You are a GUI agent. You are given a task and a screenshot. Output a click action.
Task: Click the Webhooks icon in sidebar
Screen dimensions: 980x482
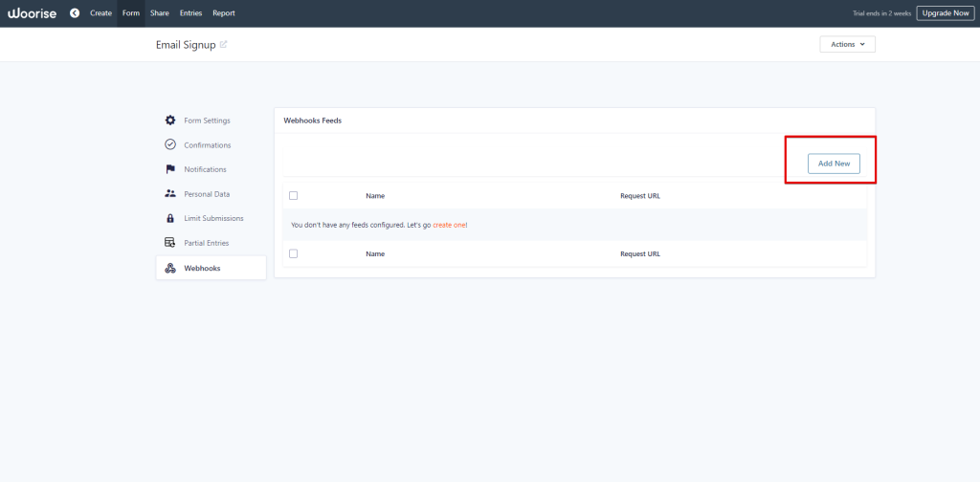[x=170, y=268]
